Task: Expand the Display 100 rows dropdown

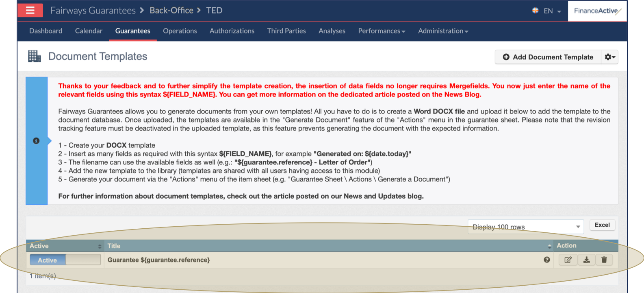Action: coord(525,227)
